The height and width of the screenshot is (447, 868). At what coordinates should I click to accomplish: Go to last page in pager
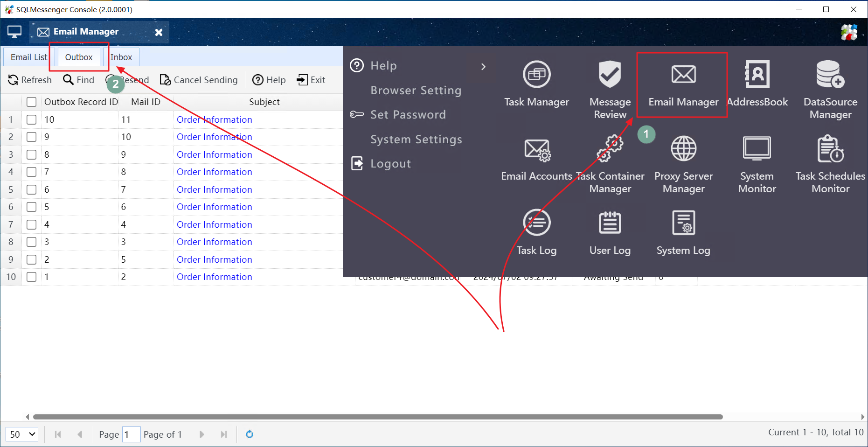coord(224,434)
